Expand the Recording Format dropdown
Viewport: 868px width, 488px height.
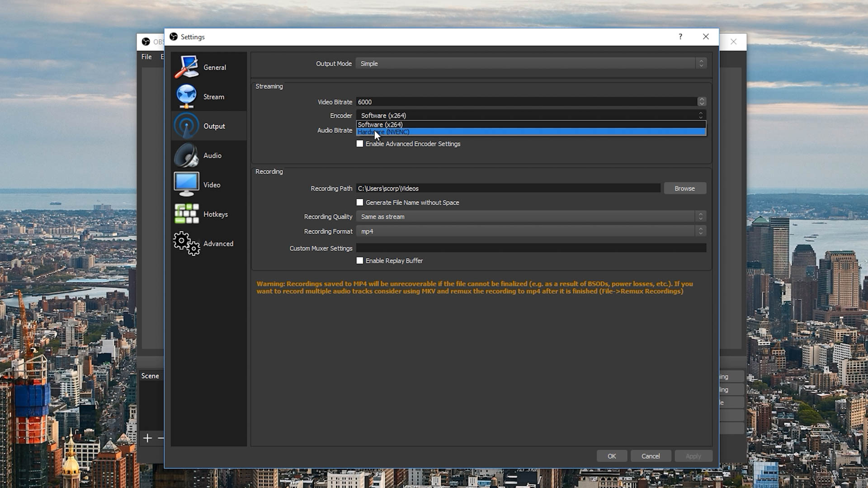(700, 231)
